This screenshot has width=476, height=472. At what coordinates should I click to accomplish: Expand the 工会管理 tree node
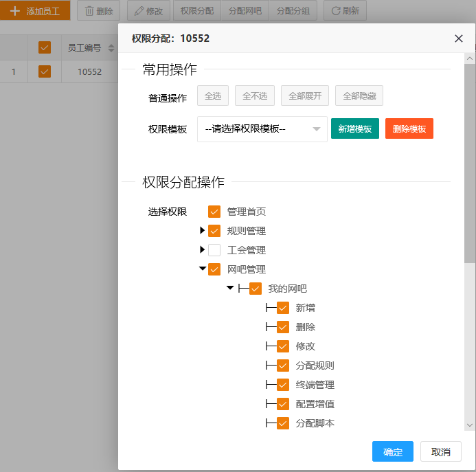pyautogui.click(x=203, y=250)
